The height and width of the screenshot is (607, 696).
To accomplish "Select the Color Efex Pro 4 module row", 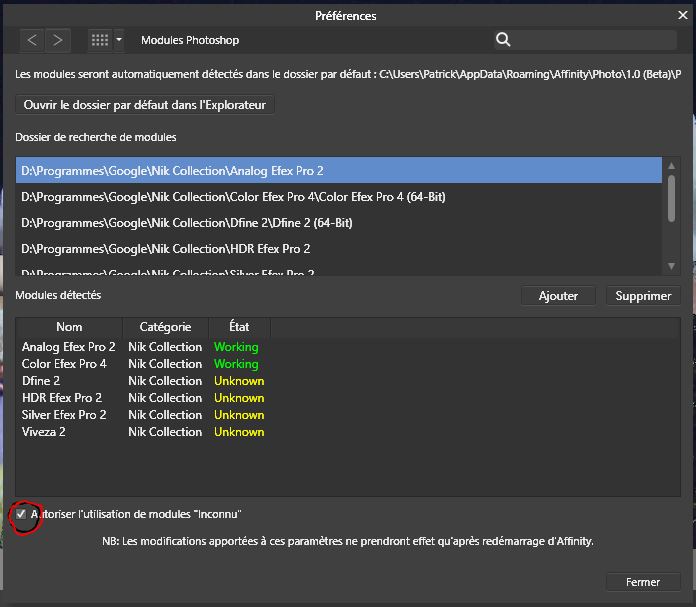I will pos(348,364).
